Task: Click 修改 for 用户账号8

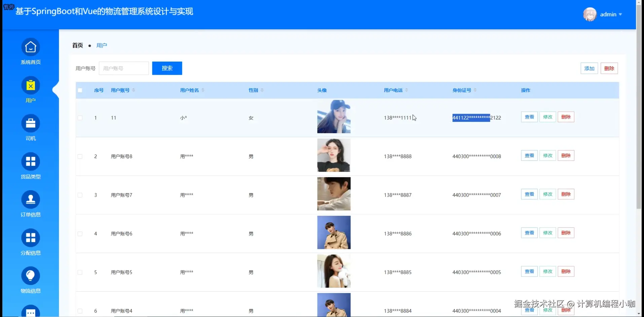Action: [x=548, y=156]
